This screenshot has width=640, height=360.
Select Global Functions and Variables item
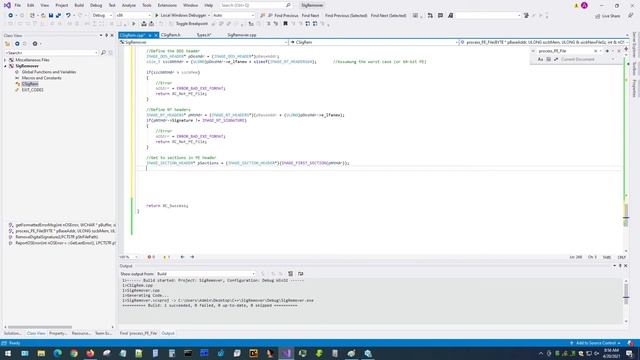pos(49,72)
